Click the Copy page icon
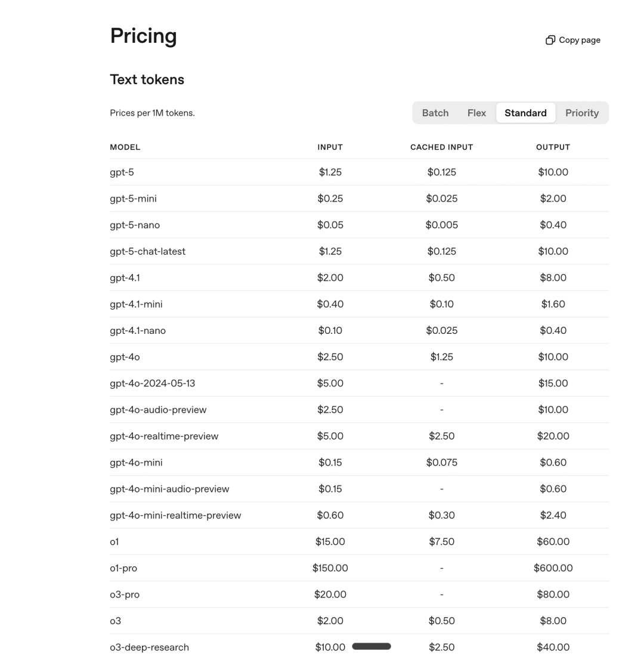644x657 pixels. click(550, 40)
